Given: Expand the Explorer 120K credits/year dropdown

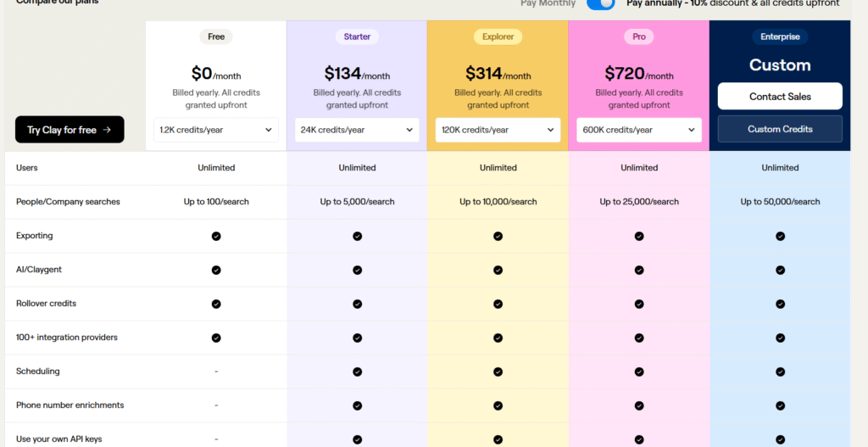Looking at the screenshot, I should click(x=498, y=130).
